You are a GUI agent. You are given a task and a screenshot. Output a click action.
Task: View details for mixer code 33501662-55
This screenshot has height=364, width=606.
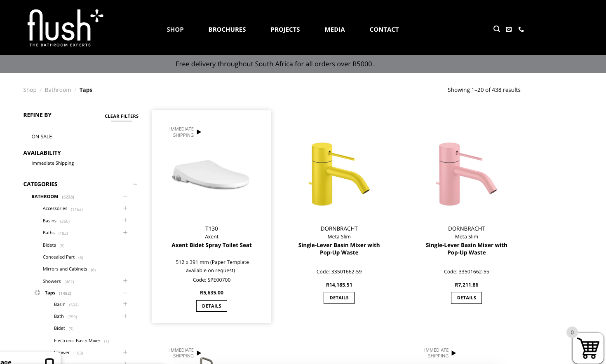tap(466, 298)
